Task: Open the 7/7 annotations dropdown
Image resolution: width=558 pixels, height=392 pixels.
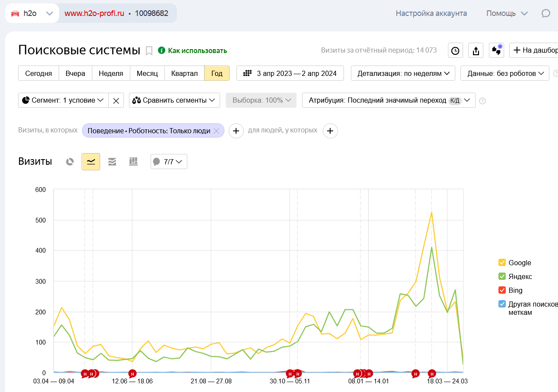Action: [x=169, y=162]
